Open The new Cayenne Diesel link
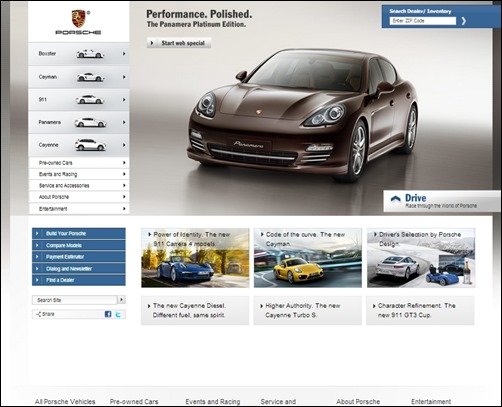The width and height of the screenshot is (502, 407). 195,310
